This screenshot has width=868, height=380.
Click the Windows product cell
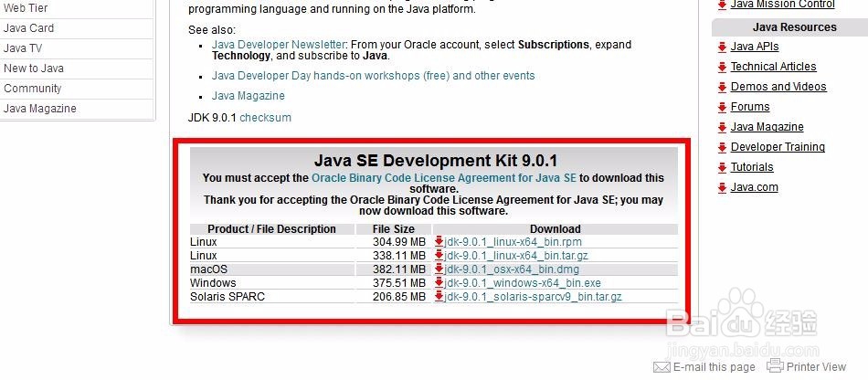coord(271,283)
